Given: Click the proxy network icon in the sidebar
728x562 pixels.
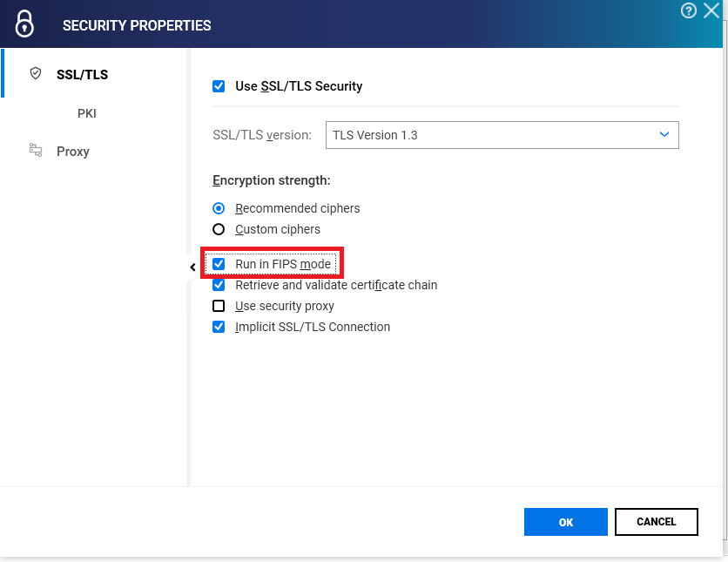Looking at the screenshot, I should [x=35, y=150].
